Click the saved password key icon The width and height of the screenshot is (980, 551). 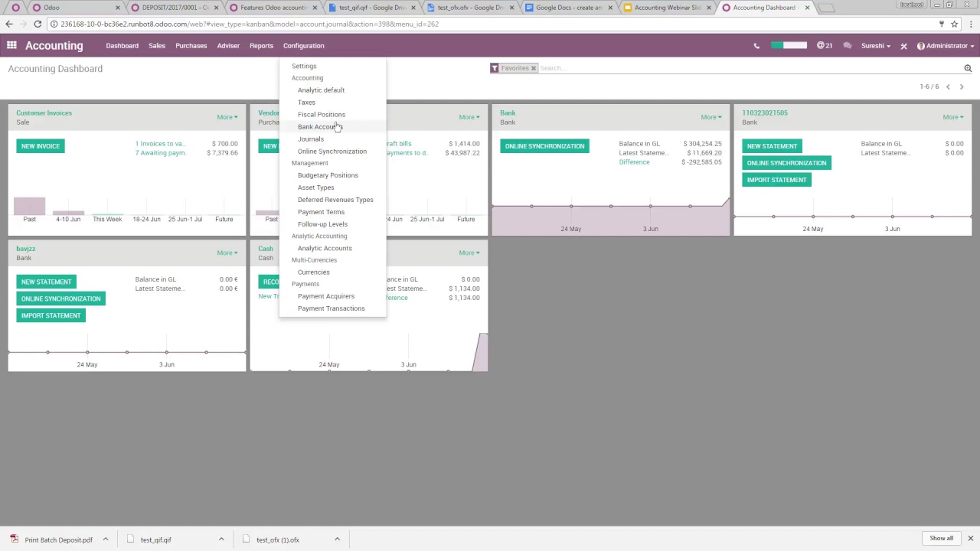pyautogui.click(x=941, y=24)
